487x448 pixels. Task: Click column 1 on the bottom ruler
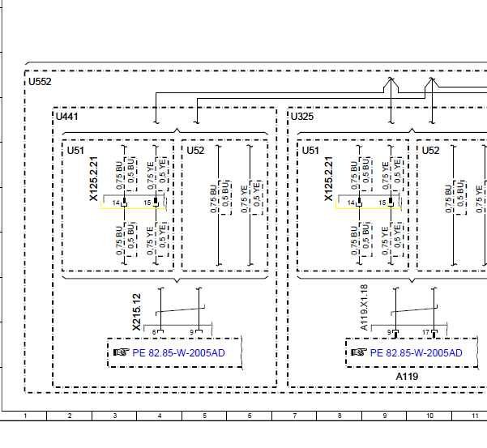[25, 416]
